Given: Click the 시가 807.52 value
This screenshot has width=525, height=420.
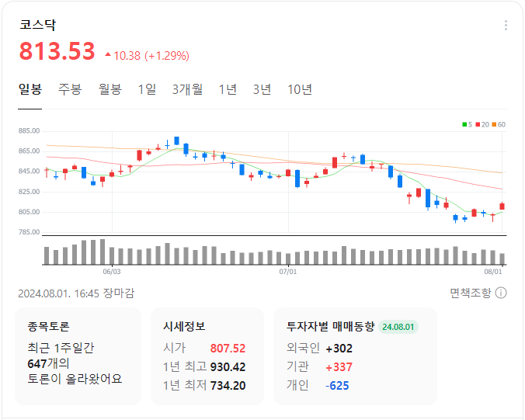Looking at the screenshot, I should click(228, 349).
